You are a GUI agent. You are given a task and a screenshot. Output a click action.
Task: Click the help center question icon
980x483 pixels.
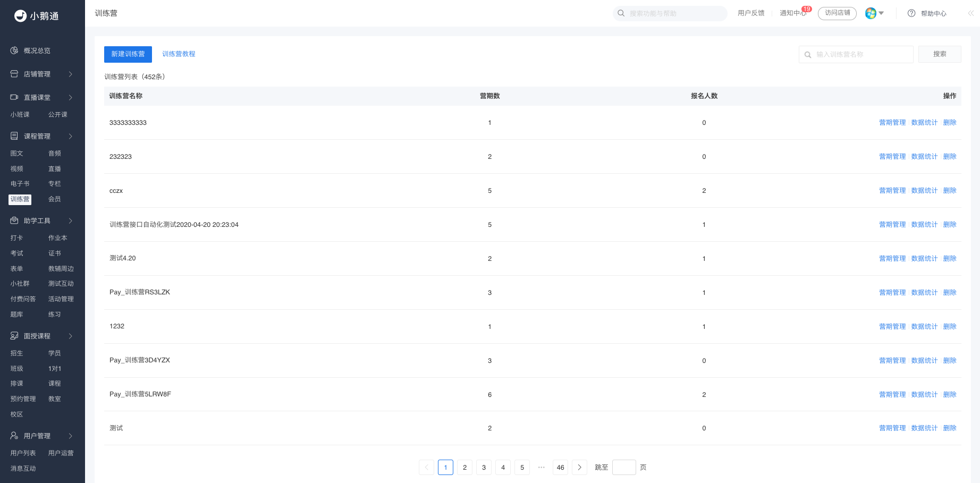pyautogui.click(x=911, y=13)
